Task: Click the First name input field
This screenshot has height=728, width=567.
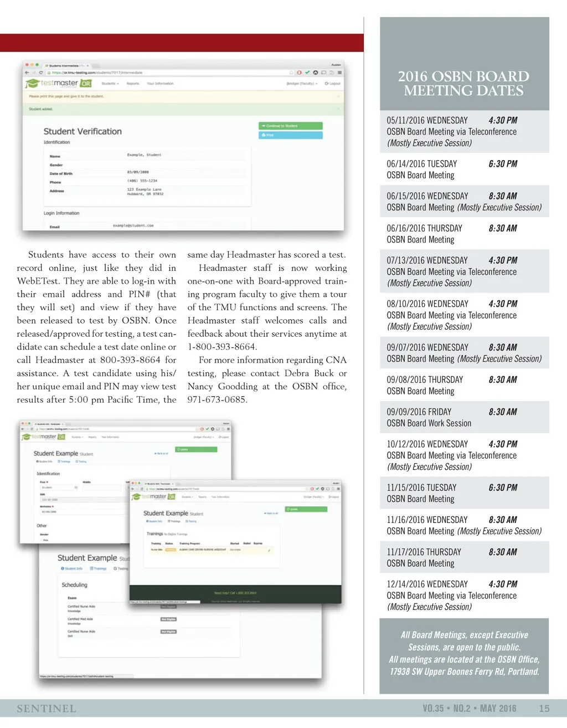Action: tap(58, 488)
